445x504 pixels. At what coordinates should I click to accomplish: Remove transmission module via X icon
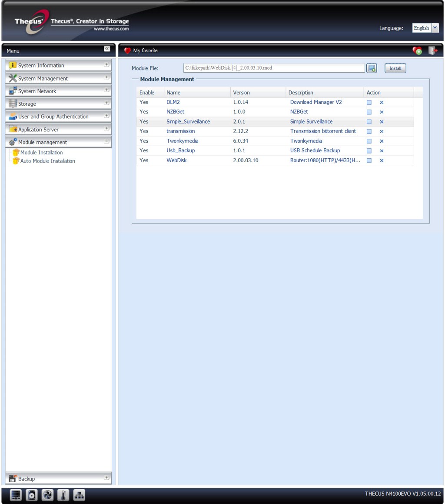(x=382, y=131)
